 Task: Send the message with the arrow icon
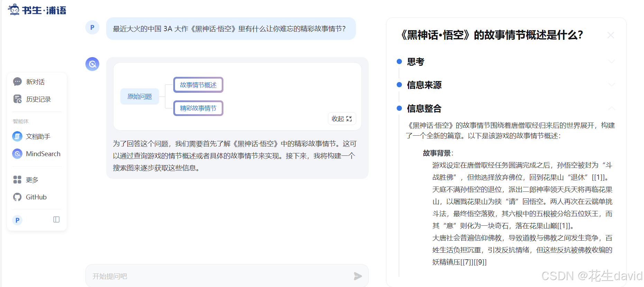pos(358,276)
